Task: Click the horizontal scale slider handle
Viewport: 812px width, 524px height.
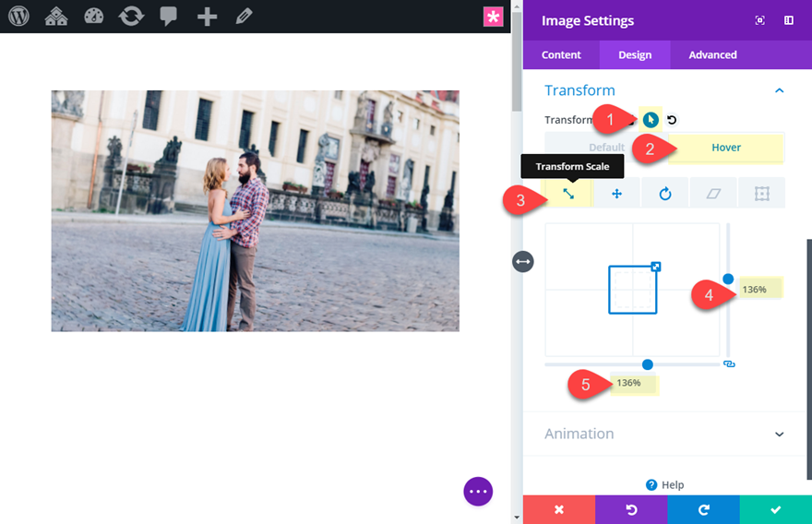Action: pyautogui.click(x=648, y=364)
